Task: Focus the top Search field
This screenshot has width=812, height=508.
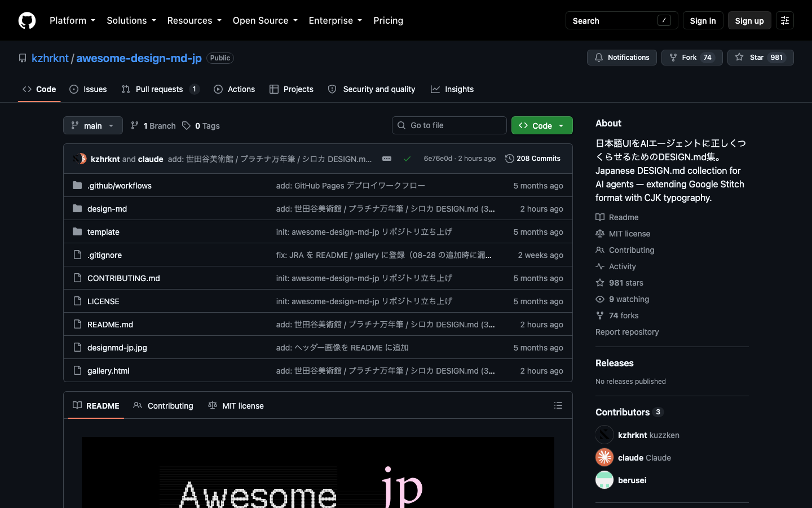Action: [621, 20]
